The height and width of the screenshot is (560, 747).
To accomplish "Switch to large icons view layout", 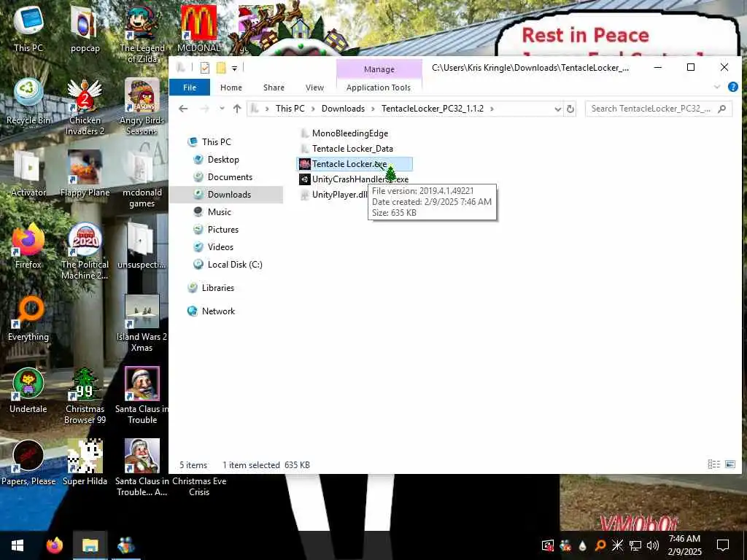I will coord(729,464).
